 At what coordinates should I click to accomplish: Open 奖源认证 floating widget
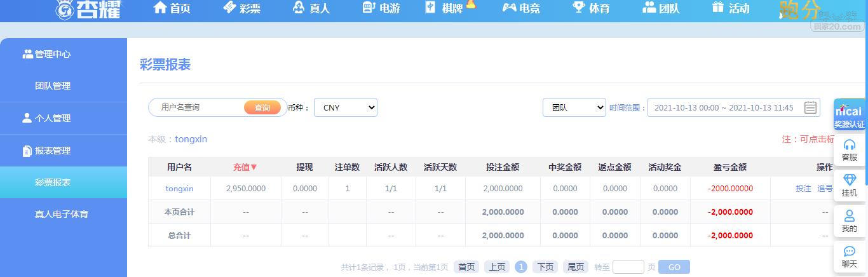coord(850,116)
